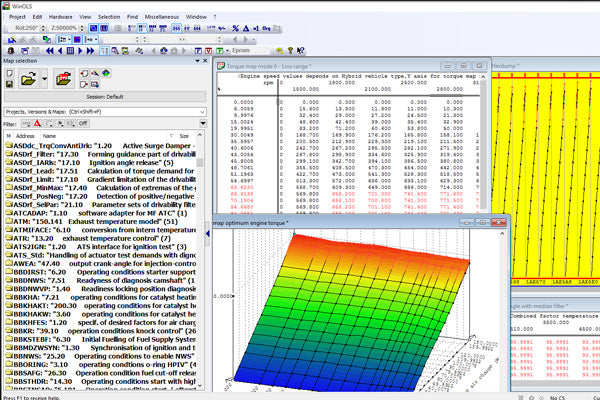This screenshot has height=400, width=600.
Task: Click the globe icon in Map selection toolbar
Action: click(x=106, y=73)
